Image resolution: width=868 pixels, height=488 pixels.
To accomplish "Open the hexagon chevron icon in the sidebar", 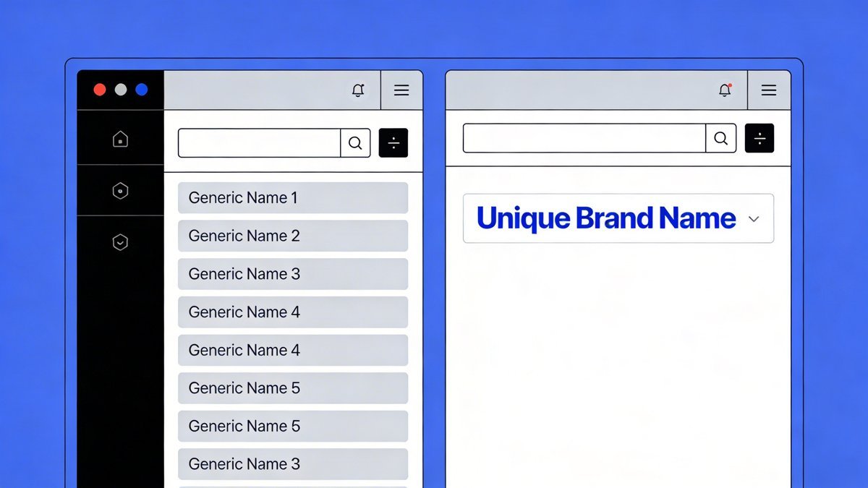I will [x=120, y=242].
